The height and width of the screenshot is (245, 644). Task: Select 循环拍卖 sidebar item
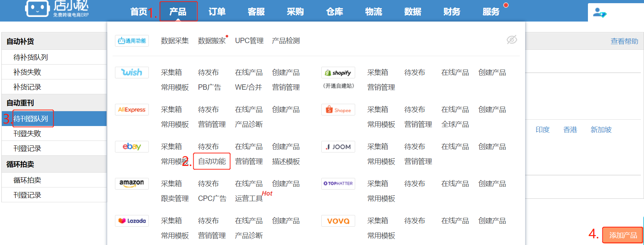54,180
